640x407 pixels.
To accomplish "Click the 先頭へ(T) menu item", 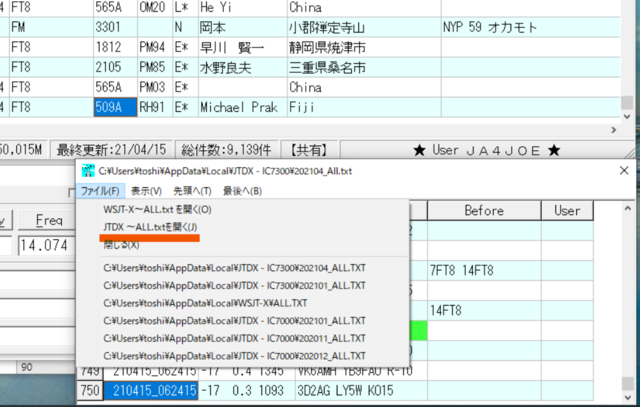I will [x=192, y=191].
